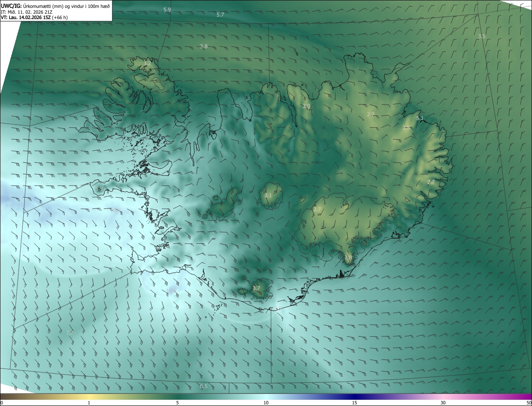
Task: Click the 3.8 value label over the sea
Action: coord(204,46)
